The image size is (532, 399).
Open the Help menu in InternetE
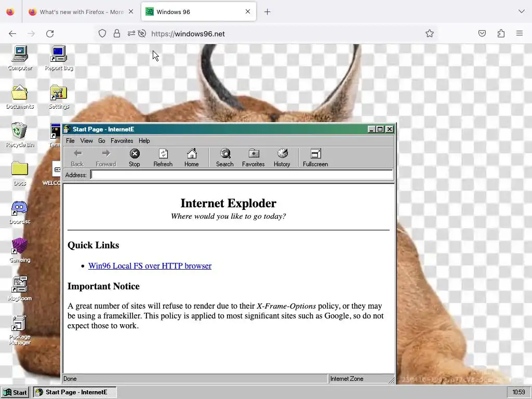[144, 141]
